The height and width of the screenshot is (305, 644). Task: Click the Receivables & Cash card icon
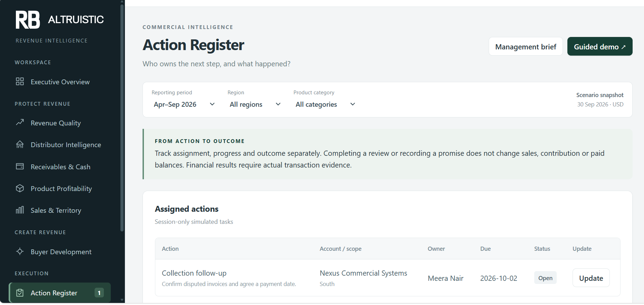pos(20,166)
